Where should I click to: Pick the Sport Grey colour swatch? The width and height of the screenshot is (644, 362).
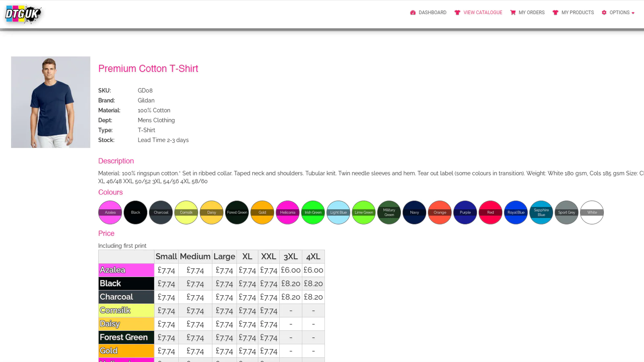coord(567,212)
